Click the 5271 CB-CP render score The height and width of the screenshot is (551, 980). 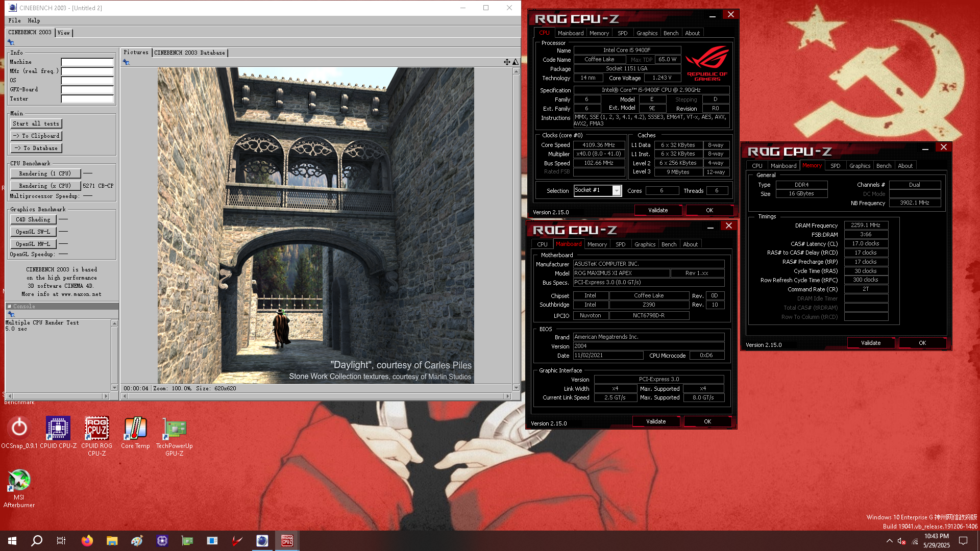[x=98, y=186]
